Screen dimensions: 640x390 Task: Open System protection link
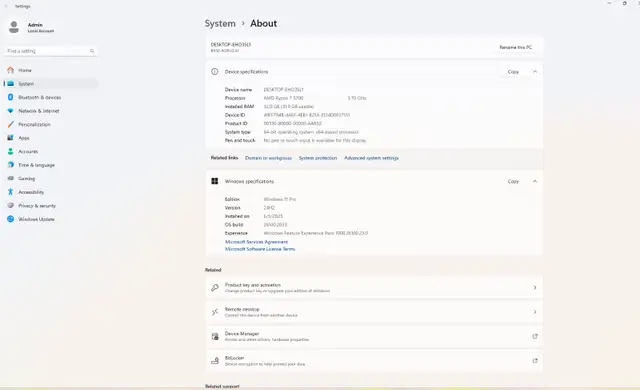(x=318, y=158)
